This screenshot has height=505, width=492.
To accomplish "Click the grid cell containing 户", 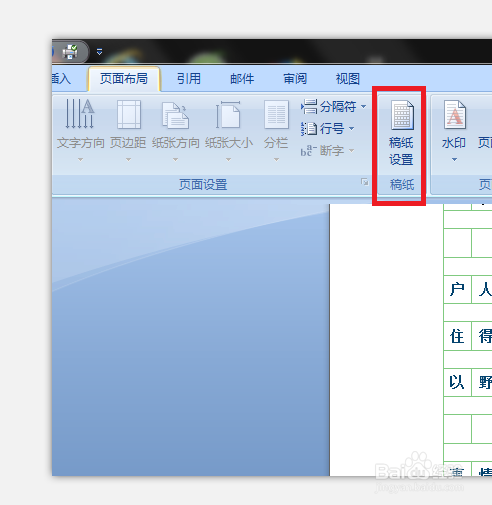I will [x=457, y=289].
